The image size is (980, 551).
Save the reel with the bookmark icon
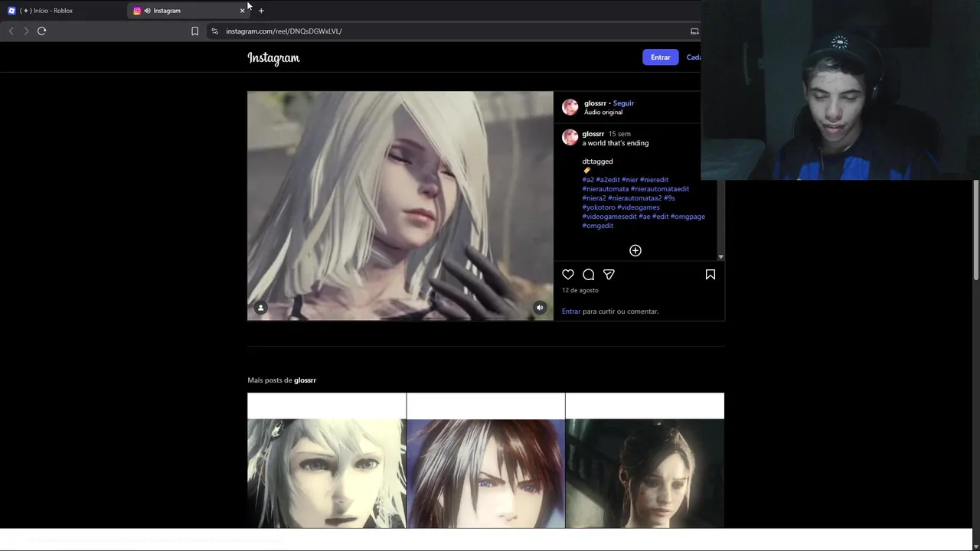click(710, 275)
